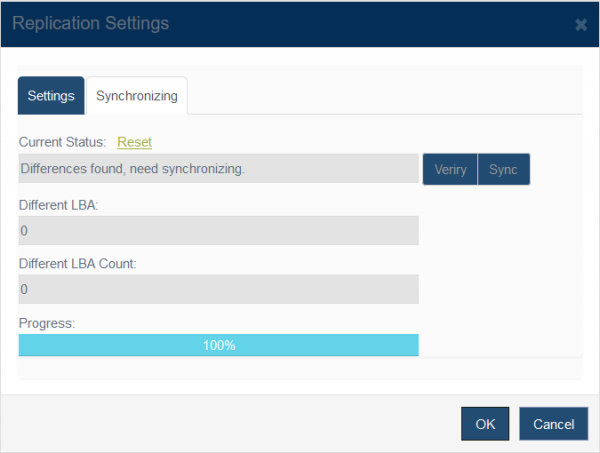Click the Reset link beside Current Status

(x=134, y=142)
